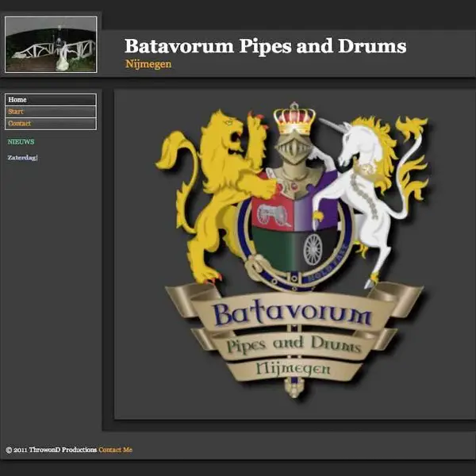Click the wagon wheel on the shield

[x=313, y=250]
